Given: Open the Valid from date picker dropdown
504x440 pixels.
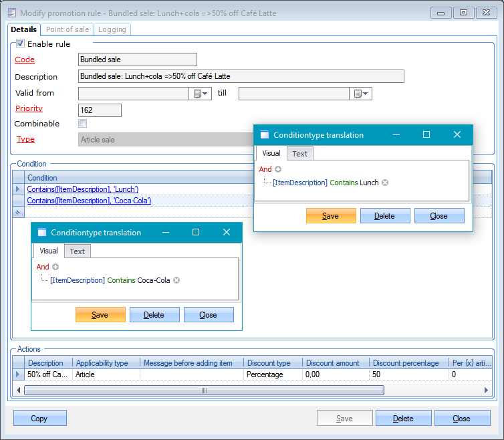Looking at the screenshot, I should (201, 94).
